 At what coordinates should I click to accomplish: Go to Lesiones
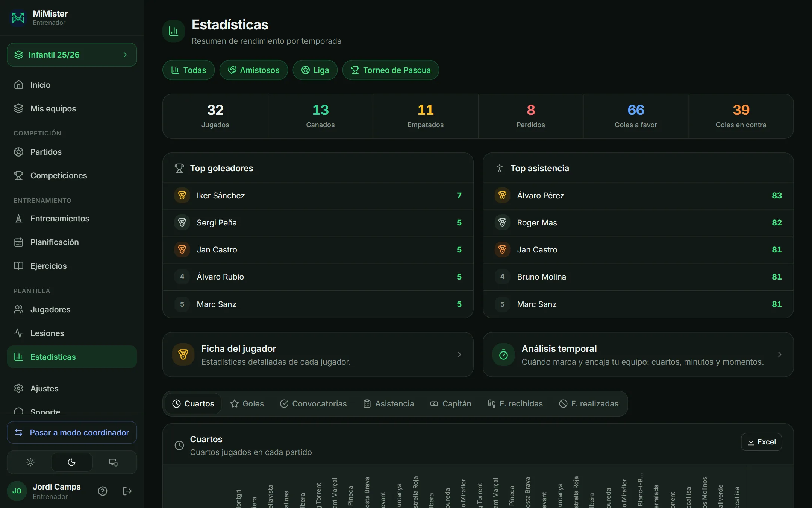(72, 333)
